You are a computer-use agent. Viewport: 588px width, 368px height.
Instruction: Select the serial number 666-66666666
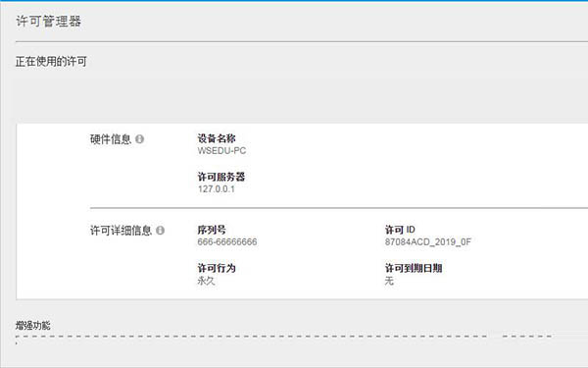click(x=227, y=241)
